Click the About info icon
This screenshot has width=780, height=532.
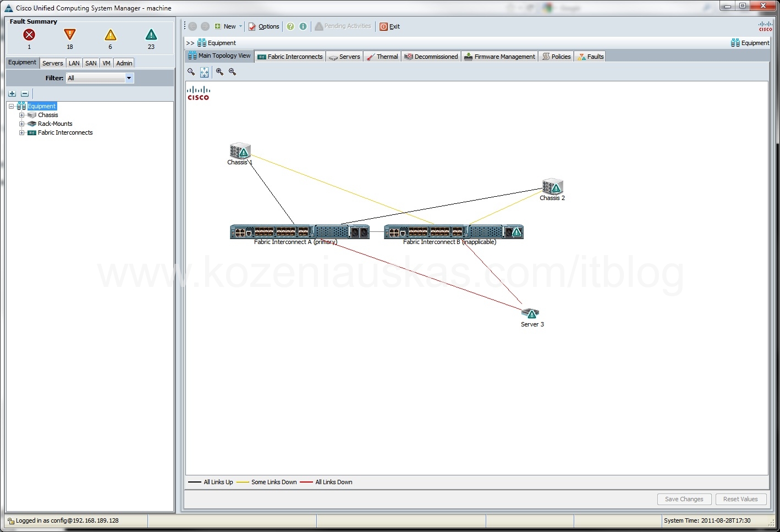(x=303, y=26)
